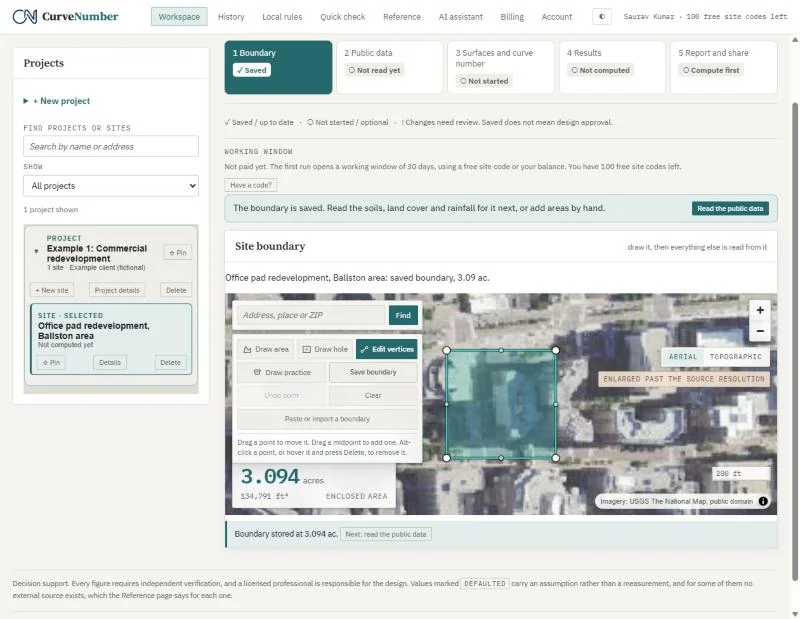Activate the Edit vertices tool
Screen dimensions: 800x619
click(x=387, y=350)
